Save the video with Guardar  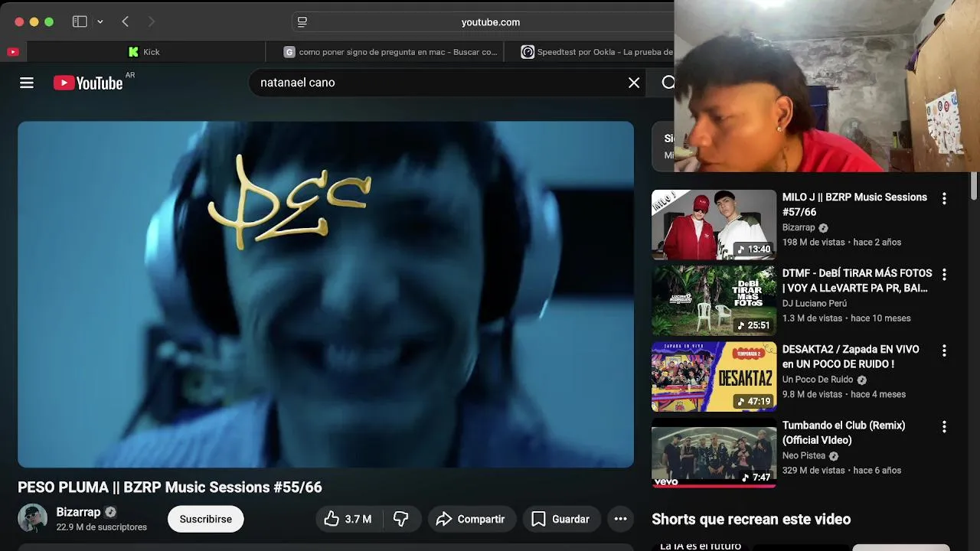561,519
